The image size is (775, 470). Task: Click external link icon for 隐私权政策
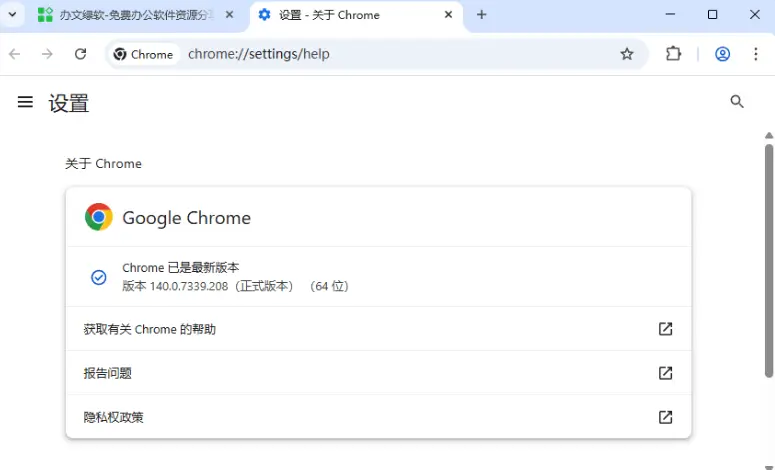(x=666, y=417)
